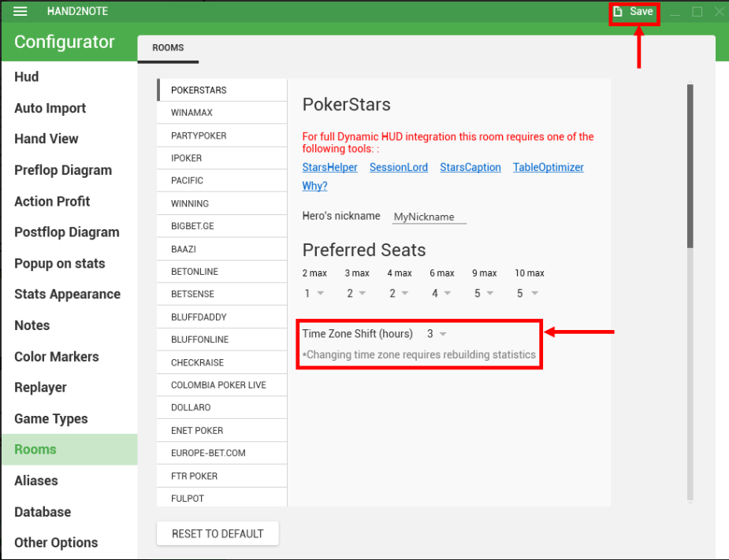729x560 pixels.
Task: Open Stats Appearance section
Action: [68, 294]
